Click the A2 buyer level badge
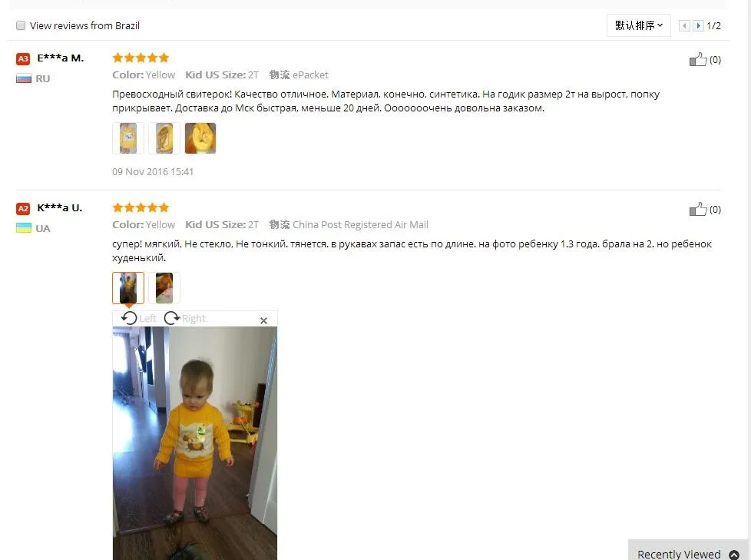This screenshot has height=560, width=751. tap(23, 209)
